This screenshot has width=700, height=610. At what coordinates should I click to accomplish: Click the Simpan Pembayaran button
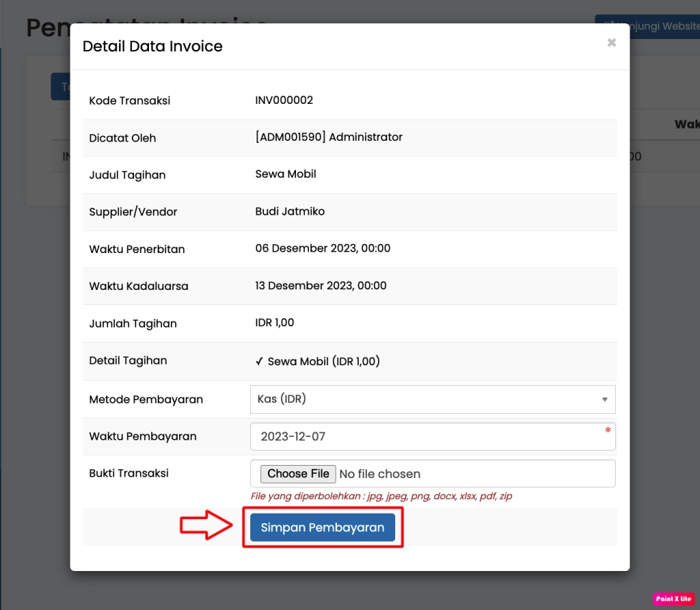pos(322,527)
